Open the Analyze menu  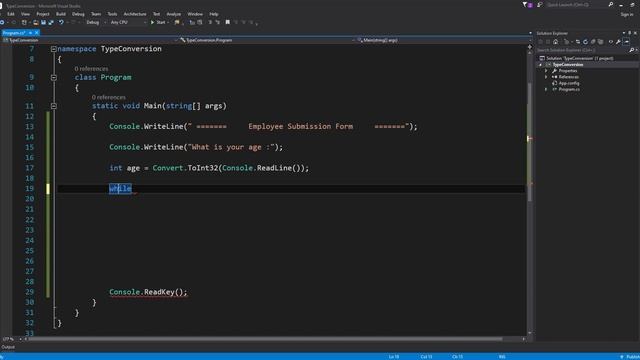tap(173, 14)
